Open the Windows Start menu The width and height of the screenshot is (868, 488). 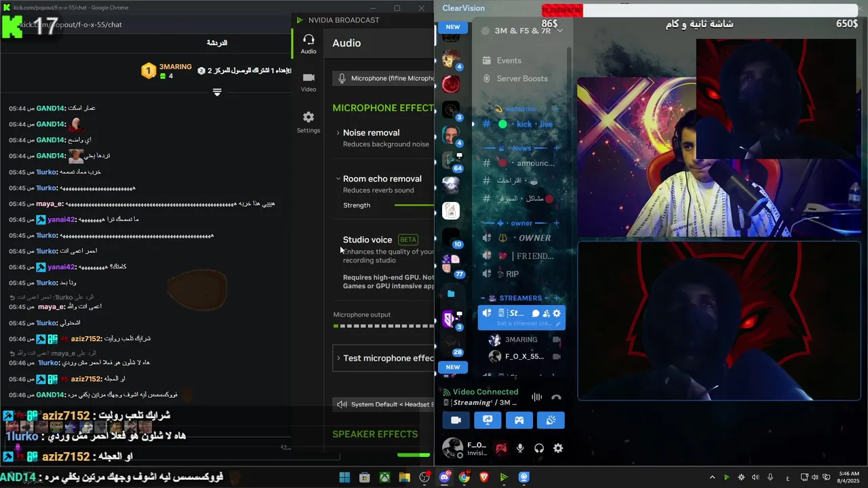tap(344, 477)
